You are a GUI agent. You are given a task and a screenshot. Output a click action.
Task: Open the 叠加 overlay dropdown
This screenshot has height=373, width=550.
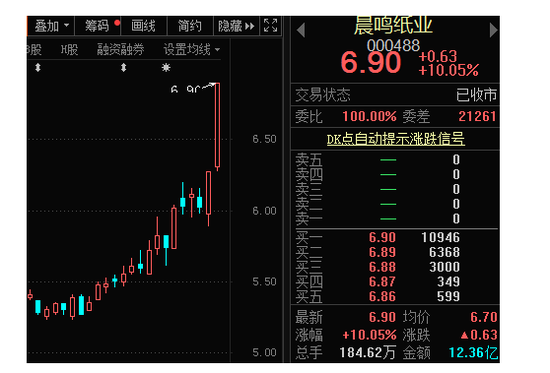point(52,26)
